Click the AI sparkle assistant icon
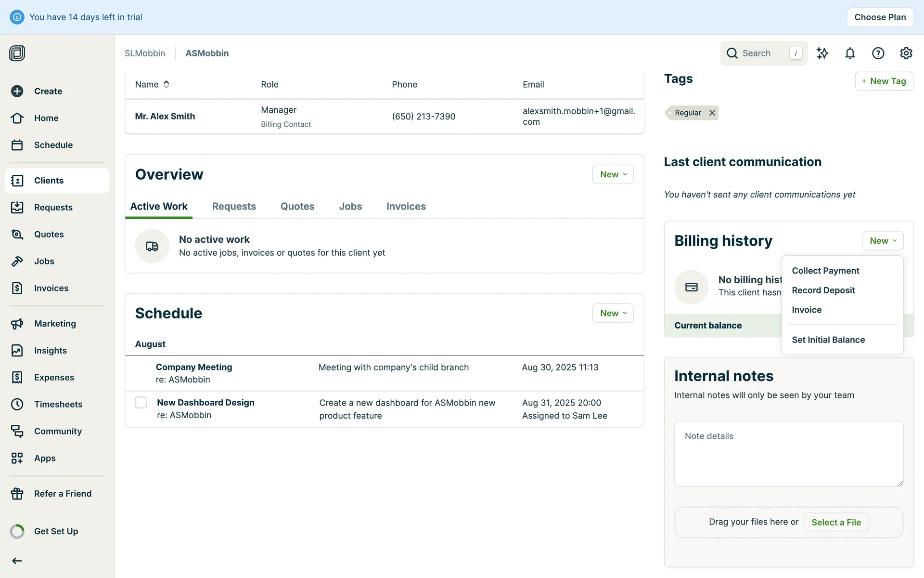The width and height of the screenshot is (924, 578). [x=822, y=53]
